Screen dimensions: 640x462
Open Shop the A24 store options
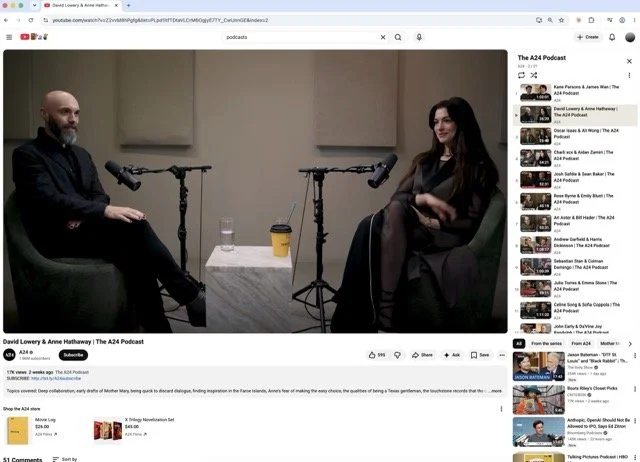501,409
